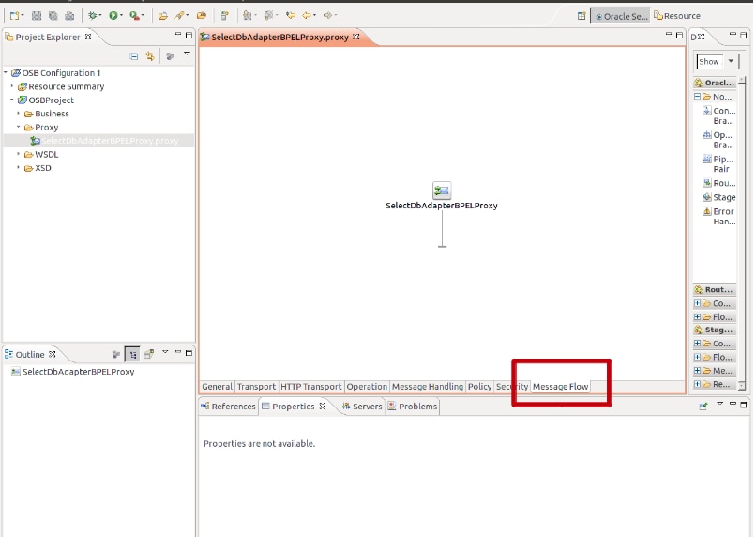Click the Properties pin-to-selection icon

(x=703, y=407)
